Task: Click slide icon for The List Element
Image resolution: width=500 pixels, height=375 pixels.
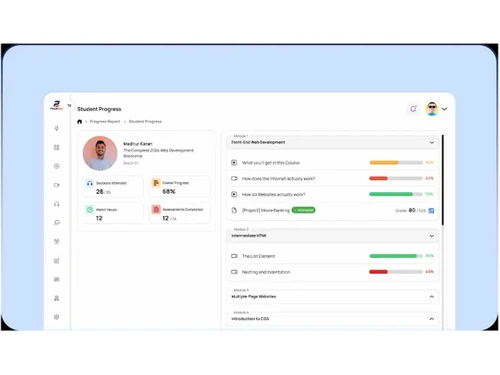Action: [234, 256]
